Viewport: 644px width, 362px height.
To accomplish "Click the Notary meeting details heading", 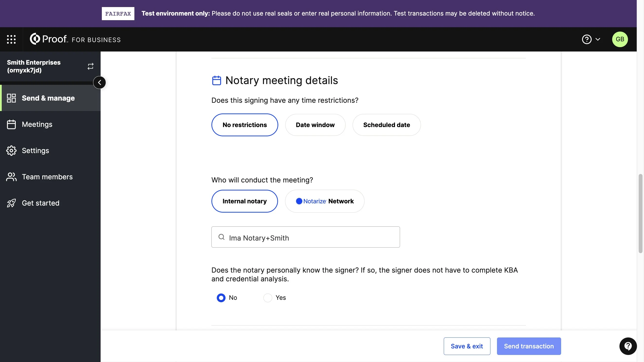I will pyautogui.click(x=281, y=80).
